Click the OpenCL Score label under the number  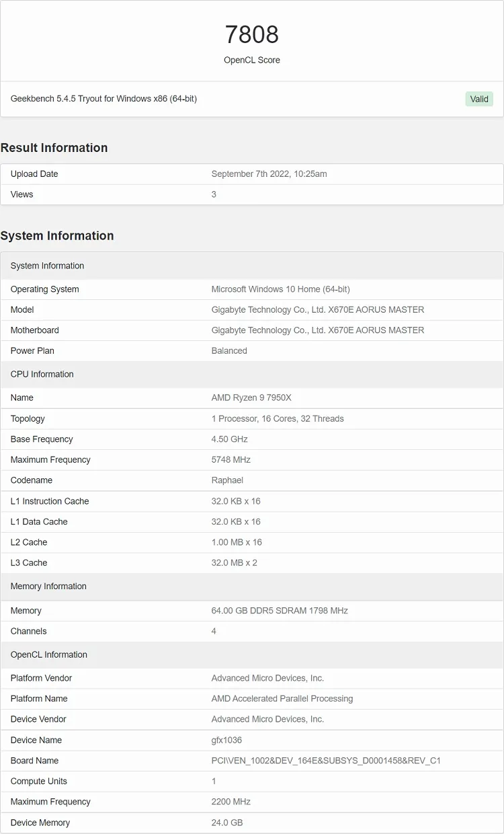point(252,60)
